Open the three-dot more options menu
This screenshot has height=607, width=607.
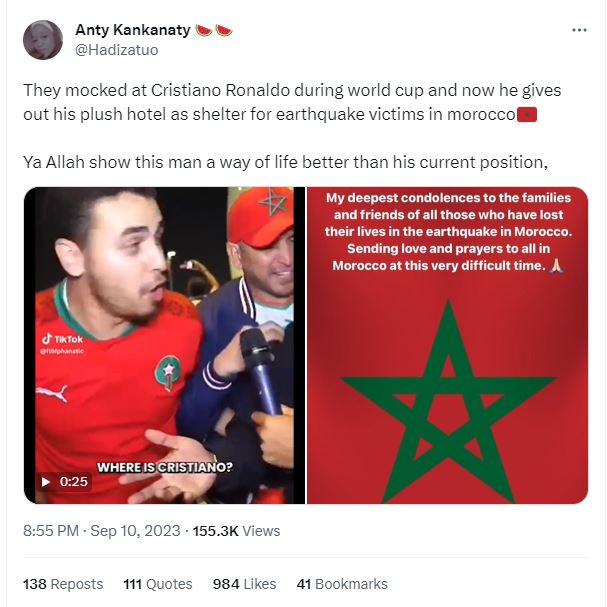click(579, 30)
